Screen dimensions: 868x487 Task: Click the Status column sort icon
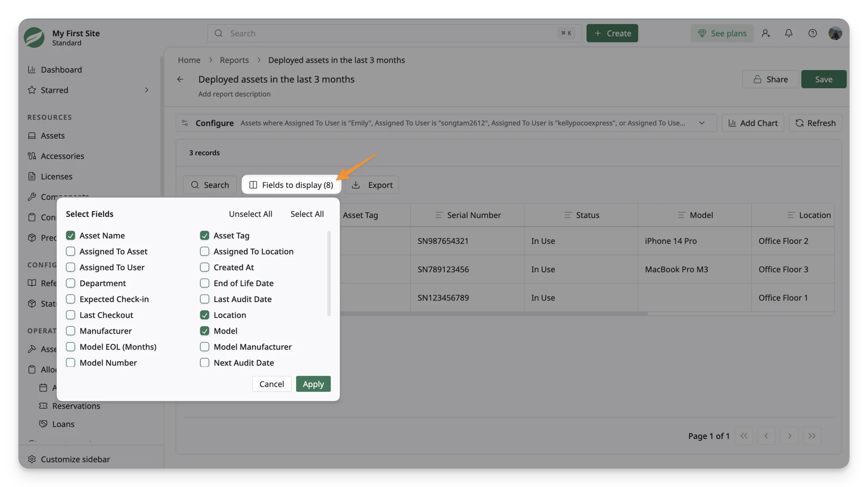click(568, 215)
